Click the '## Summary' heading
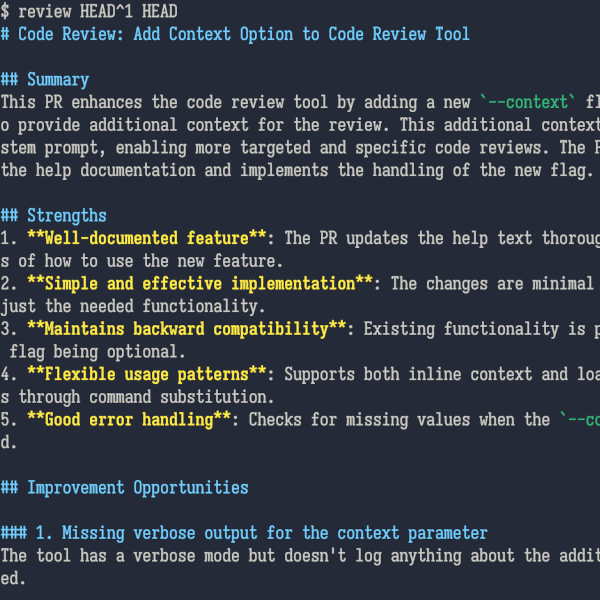This screenshot has height=600, width=600. 45,80
